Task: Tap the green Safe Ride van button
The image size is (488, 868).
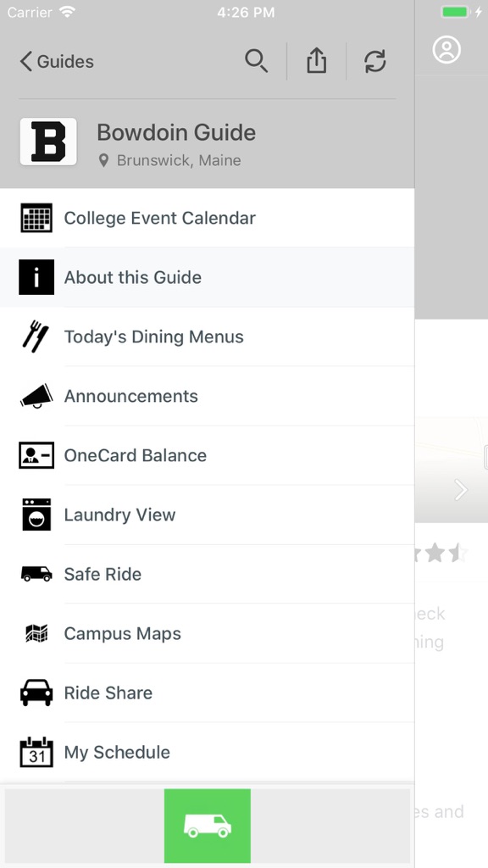Action: coord(208,826)
